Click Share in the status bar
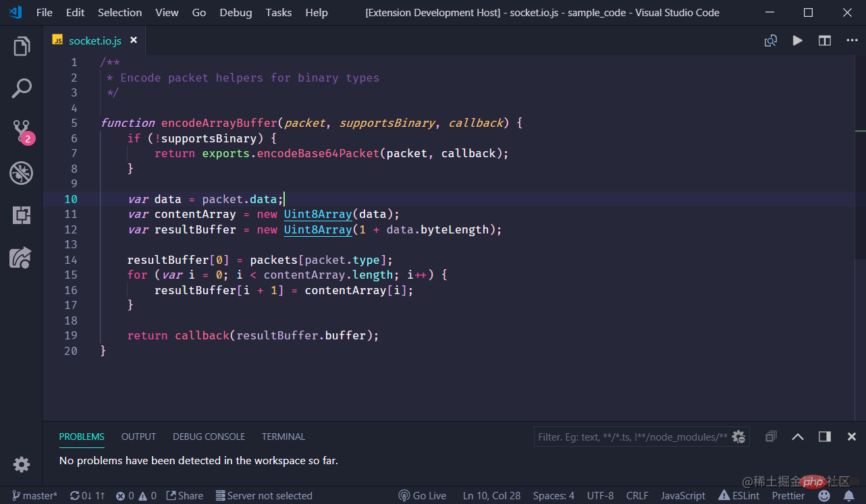Image resolution: width=866 pixels, height=504 pixels. (x=184, y=496)
